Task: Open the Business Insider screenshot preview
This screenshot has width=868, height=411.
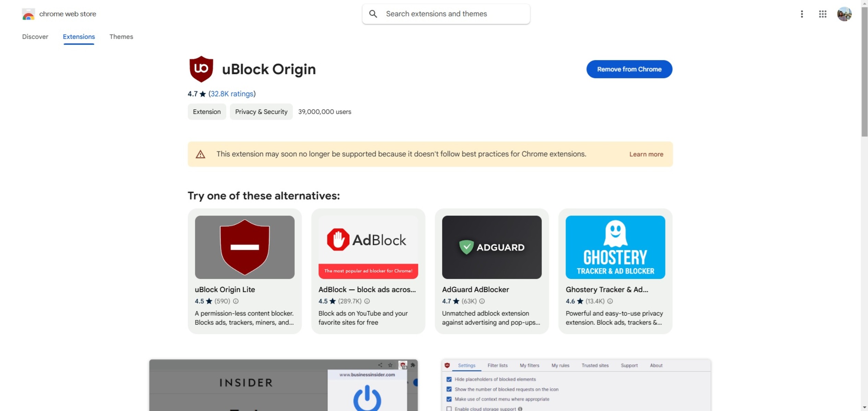Action: pos(284,385)
